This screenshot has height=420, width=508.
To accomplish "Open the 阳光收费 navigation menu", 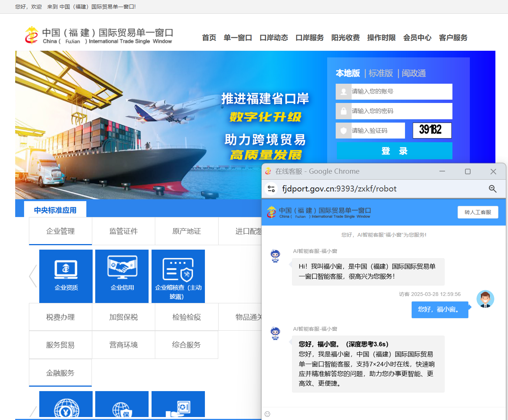I will coord(345,38).
